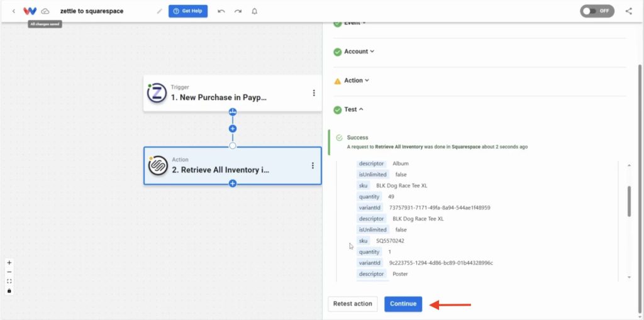Expand the Account section
The height and width of the screenshot is (320, 644).
(x=359, y=52)
